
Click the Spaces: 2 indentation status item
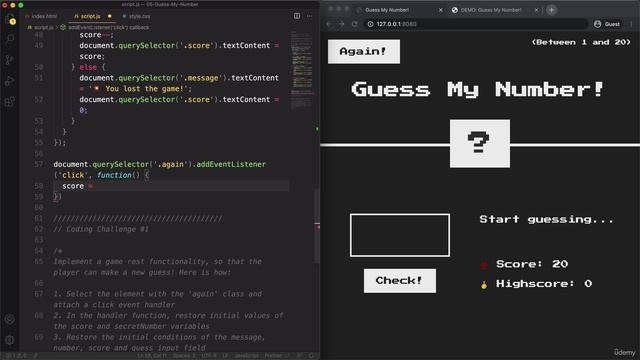(184, 356)
